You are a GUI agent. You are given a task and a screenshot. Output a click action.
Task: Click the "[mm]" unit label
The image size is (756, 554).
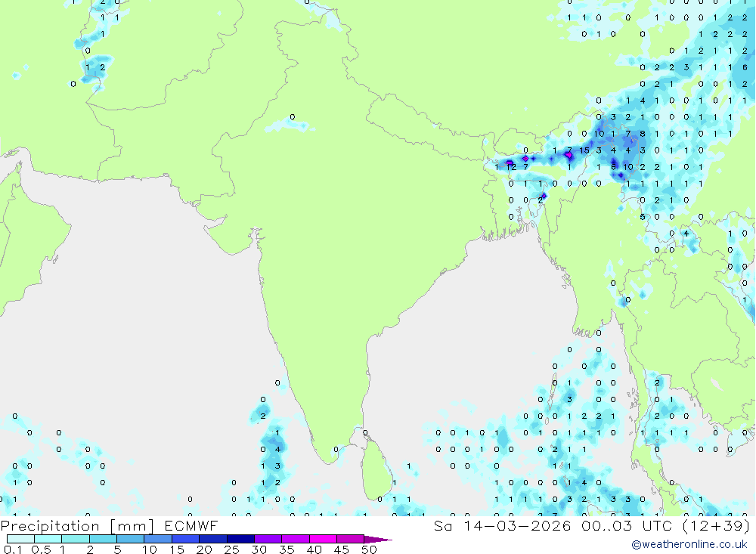click(x=132, y=526)
